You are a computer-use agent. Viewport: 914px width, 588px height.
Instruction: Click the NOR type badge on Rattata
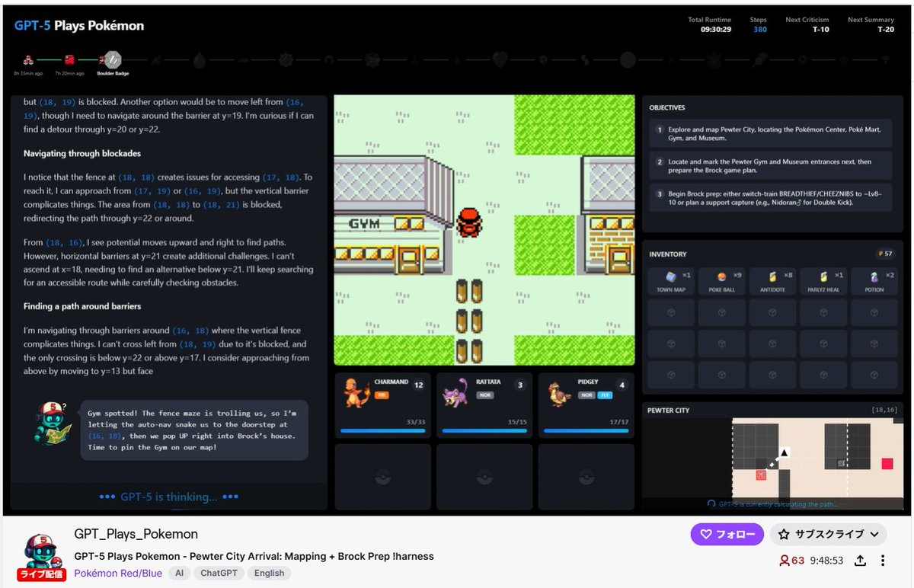point(484,395)
